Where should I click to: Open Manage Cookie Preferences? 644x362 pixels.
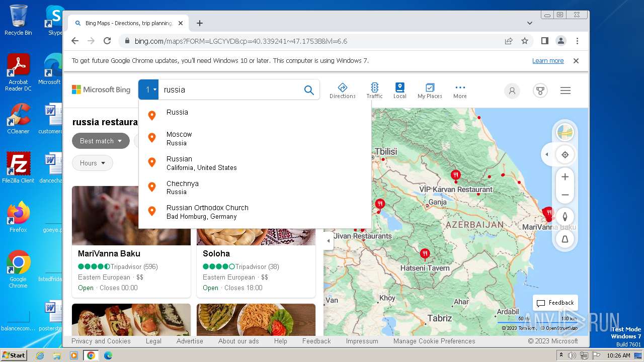click(x=434, y=341)
